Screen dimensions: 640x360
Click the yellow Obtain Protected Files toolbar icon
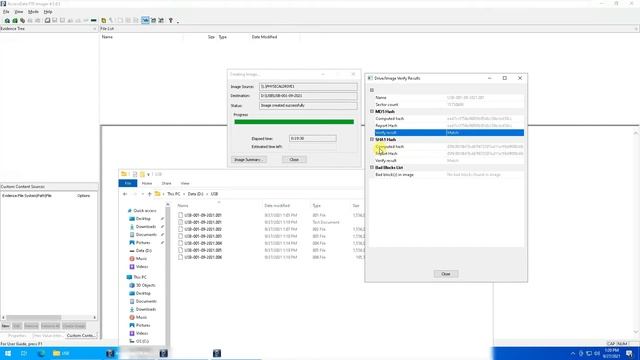pos(104,20)
